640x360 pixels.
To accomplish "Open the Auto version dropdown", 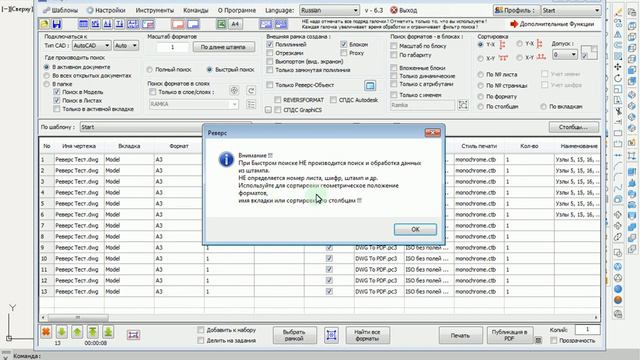I will point(126,46).
